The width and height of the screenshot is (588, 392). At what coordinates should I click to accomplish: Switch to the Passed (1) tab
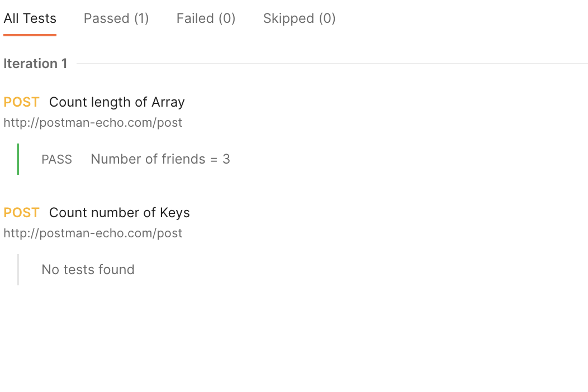point(116,18)
